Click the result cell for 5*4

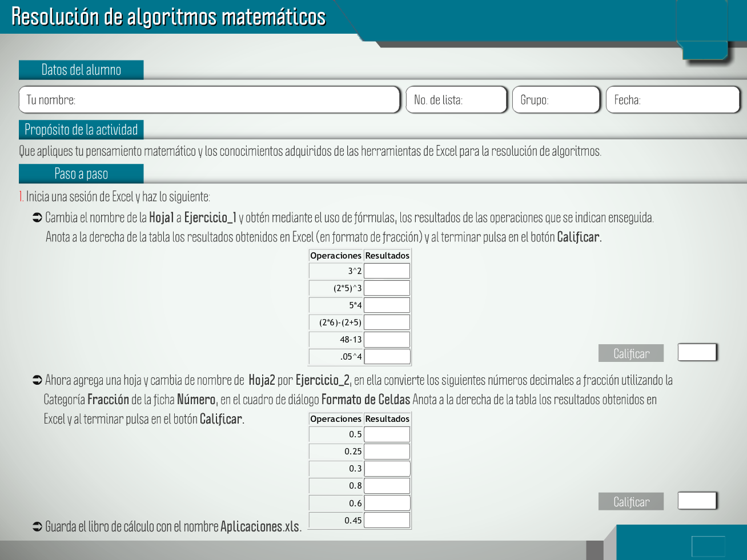pyautogui.click(x=387, y=305)
